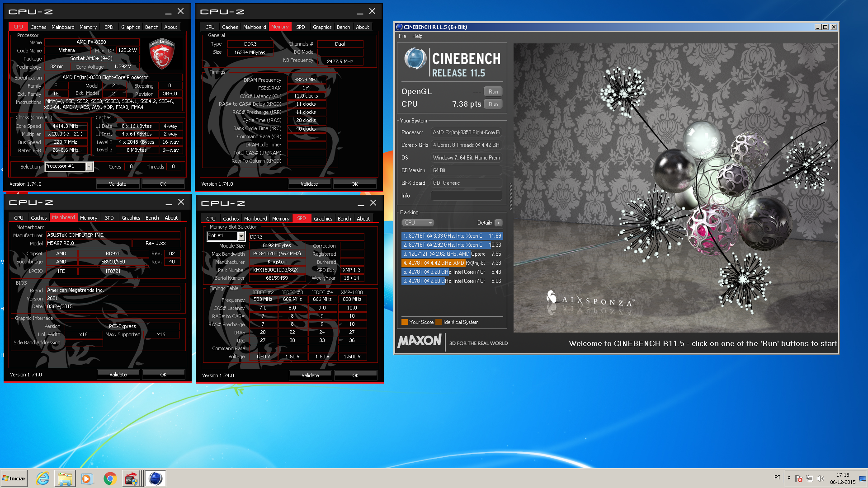
Task: Click the taskbar clock showing 17:18
Action: [x=843, y=479]
